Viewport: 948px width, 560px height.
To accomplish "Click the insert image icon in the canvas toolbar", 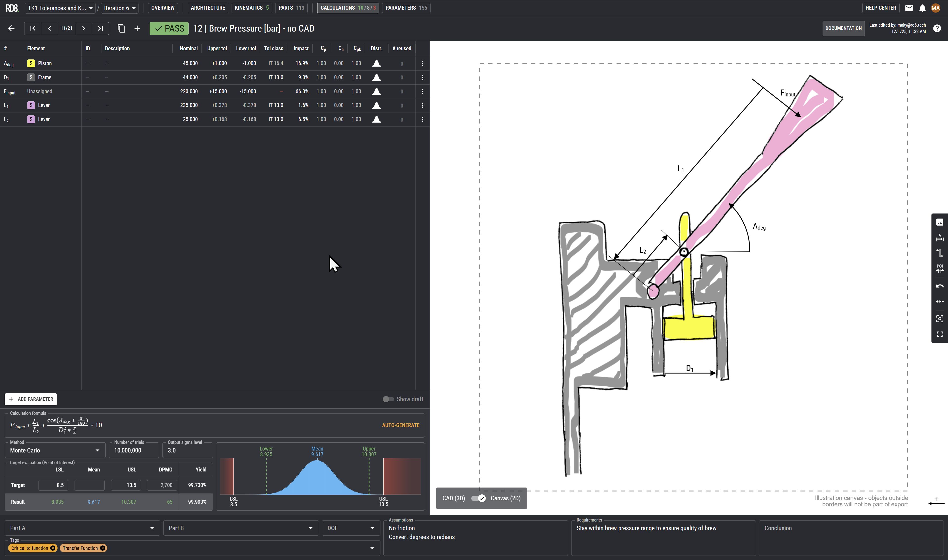I will click(x=939, y=222).
